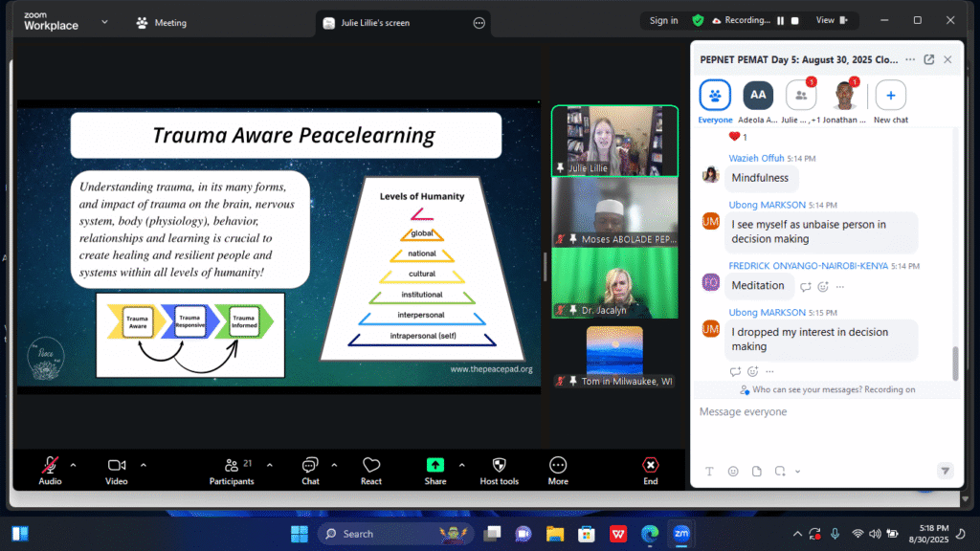
Task: Expand the arrow next to Participants
Action: [x=270, y=465]
